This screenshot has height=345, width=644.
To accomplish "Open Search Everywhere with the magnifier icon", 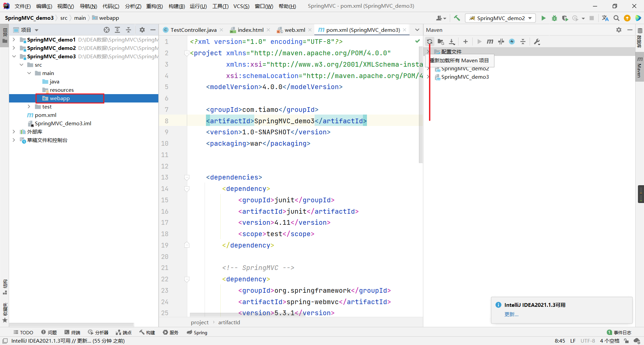I will pyautogui.click(x=616, y=18).
